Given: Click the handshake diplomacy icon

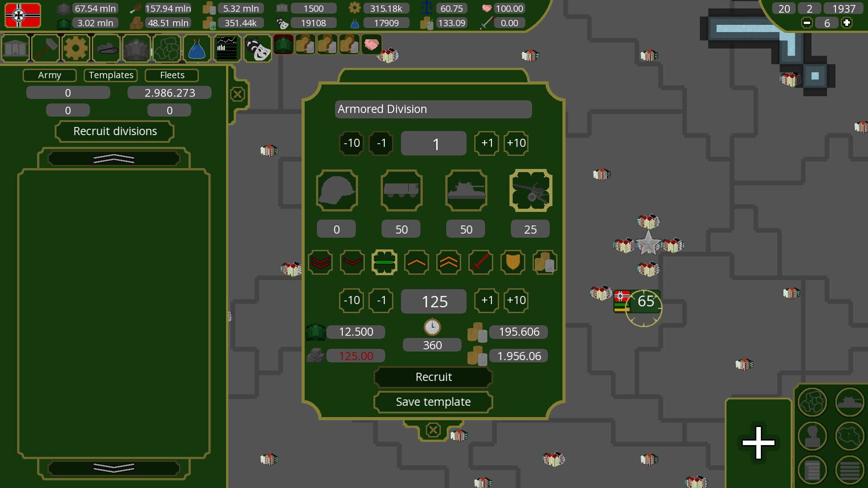Looking at the screenshot, I should [x=372, y=45].
